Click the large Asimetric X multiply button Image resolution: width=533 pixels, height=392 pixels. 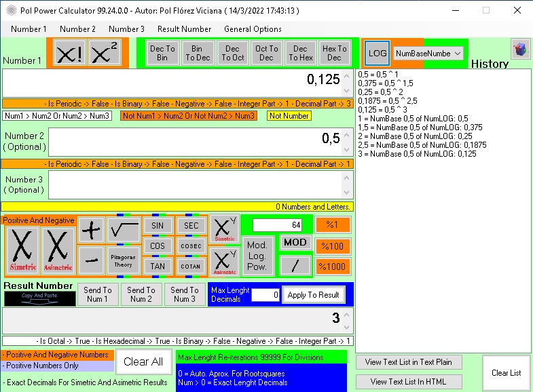(58, 250)
